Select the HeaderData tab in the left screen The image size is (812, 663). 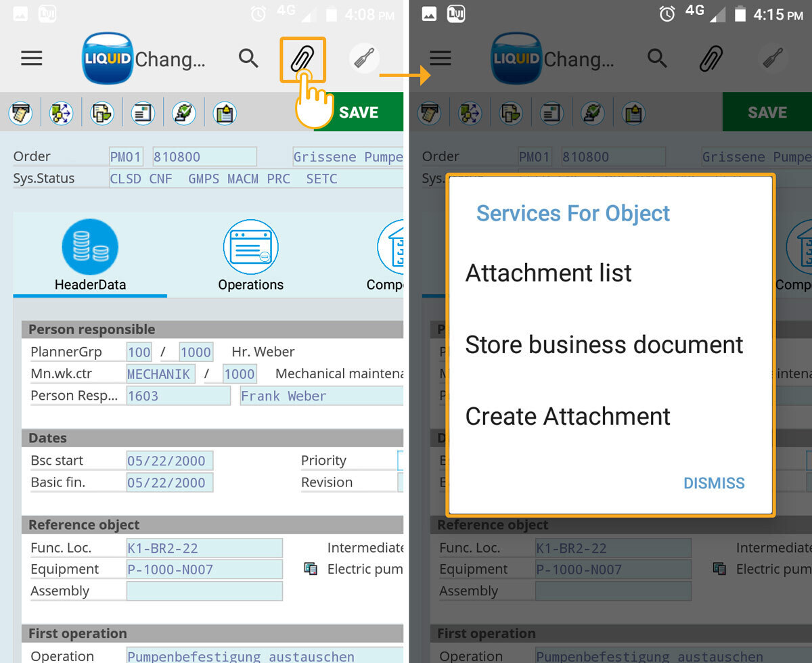(90, 257)
